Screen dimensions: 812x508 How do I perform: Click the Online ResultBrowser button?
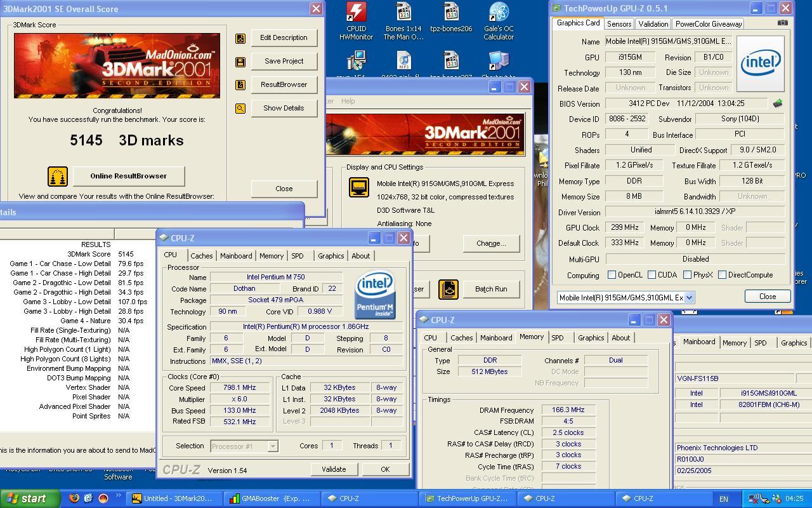(128, 176)
